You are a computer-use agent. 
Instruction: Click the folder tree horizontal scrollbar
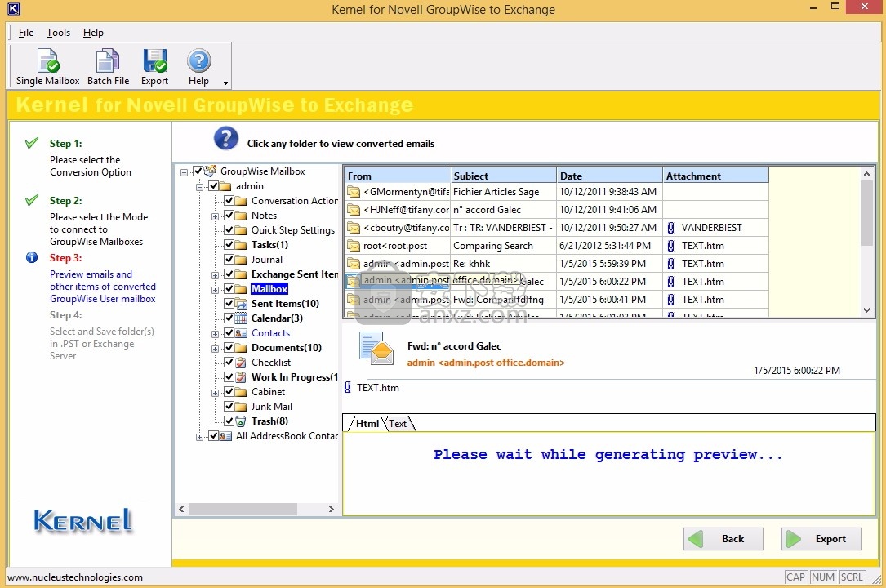click(x=243, y=509)
